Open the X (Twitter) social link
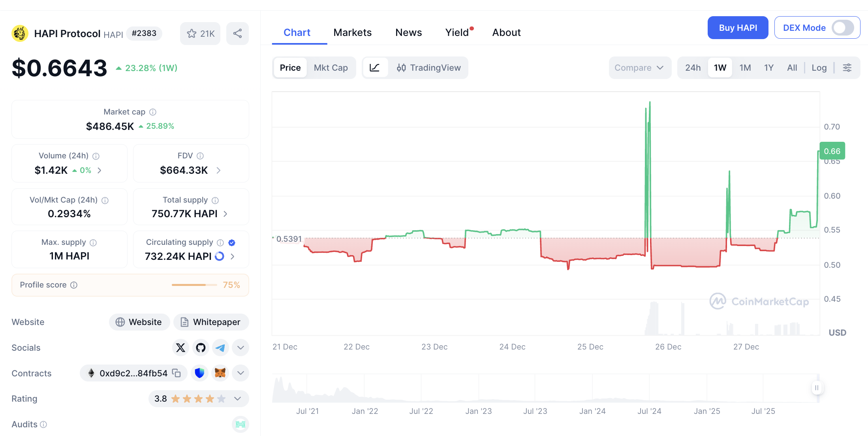Screen dimensions: 868x436 (x=180, y=348)
